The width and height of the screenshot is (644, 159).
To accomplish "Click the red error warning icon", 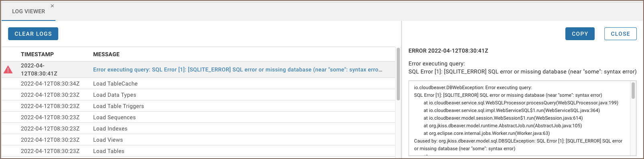I will [8, 70].
